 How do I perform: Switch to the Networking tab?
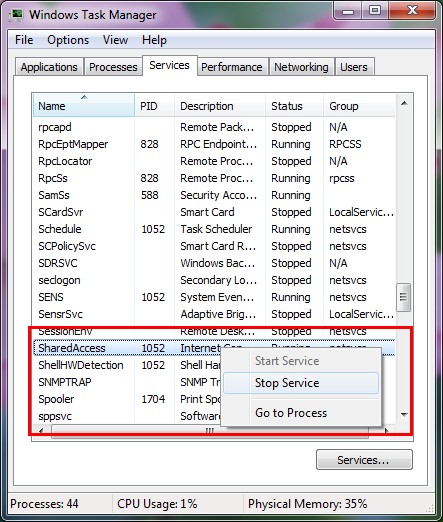[301, 67]
